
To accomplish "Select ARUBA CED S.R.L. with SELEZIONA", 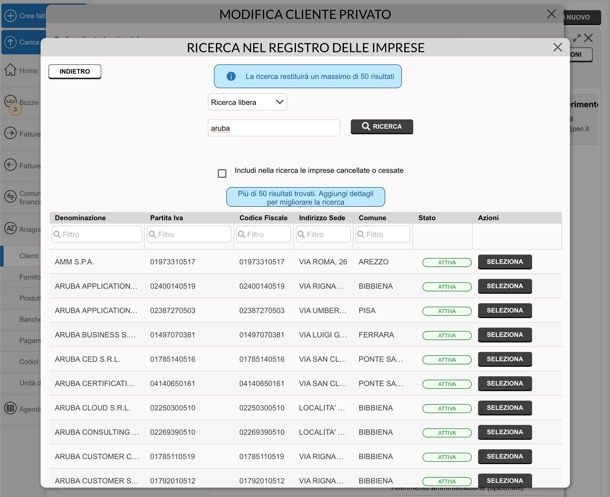I will [x=505, y=359].
